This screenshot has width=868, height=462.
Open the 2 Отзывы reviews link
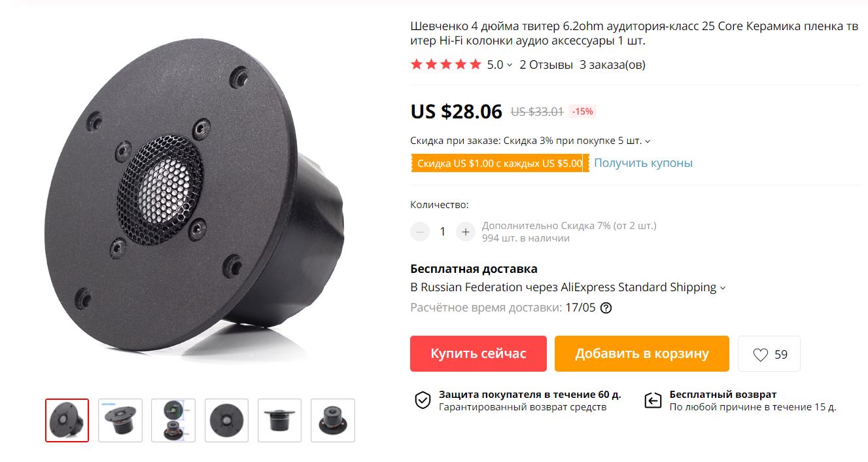point(546,65)
